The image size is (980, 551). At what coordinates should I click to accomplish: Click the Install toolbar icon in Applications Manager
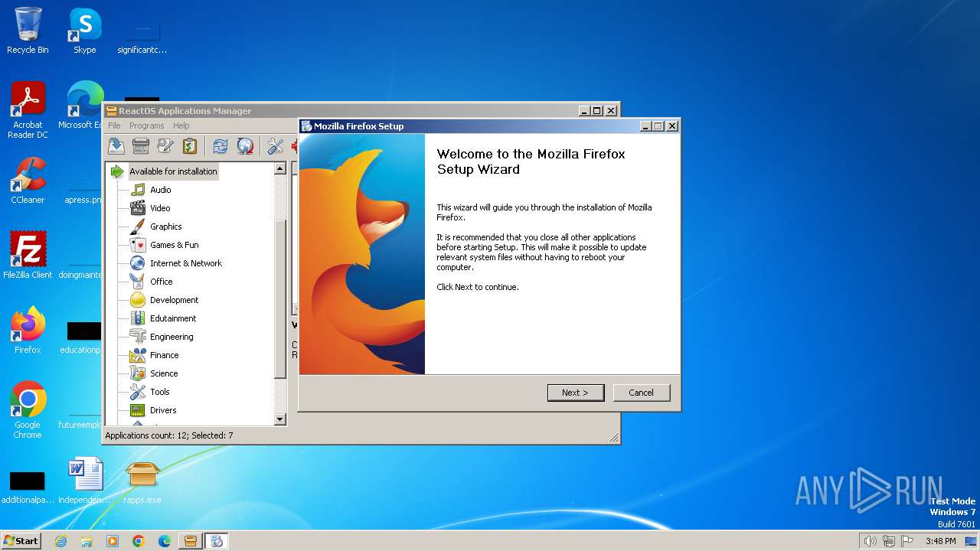[116, 146]
